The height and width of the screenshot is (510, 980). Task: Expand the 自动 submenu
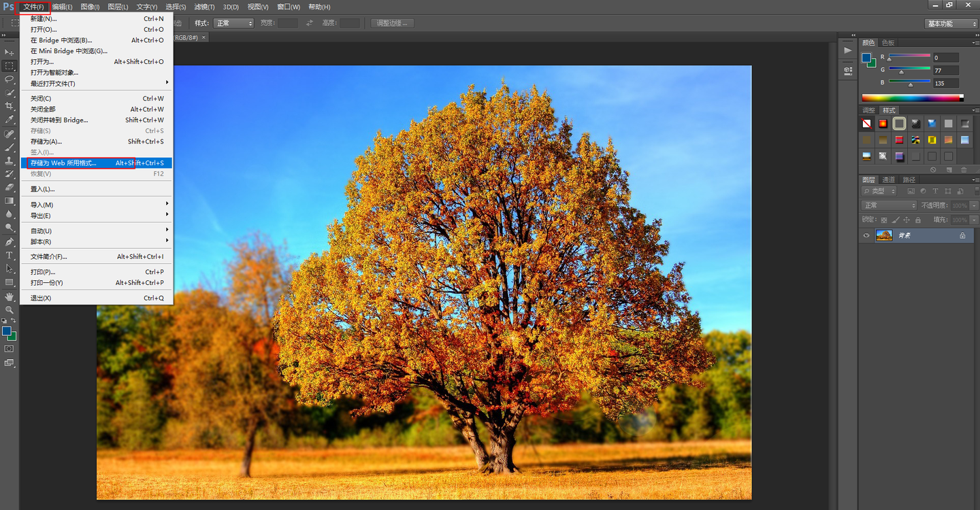pos(97,231)
